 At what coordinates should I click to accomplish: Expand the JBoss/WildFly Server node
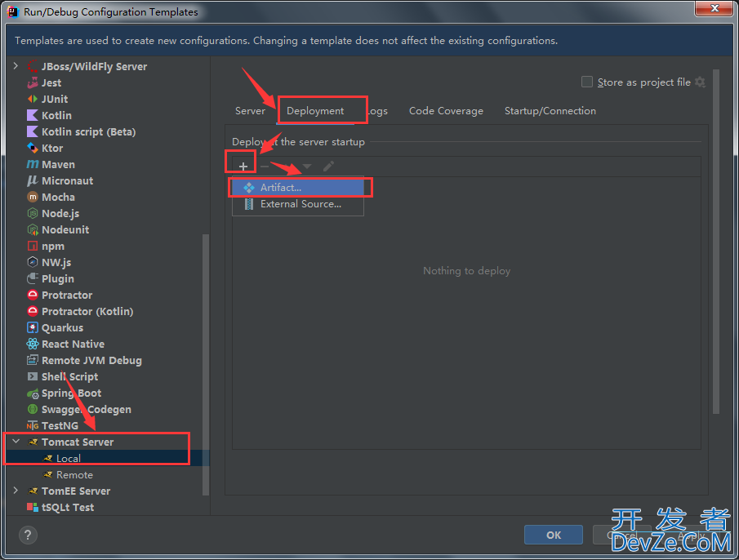[x=16, y=66]
